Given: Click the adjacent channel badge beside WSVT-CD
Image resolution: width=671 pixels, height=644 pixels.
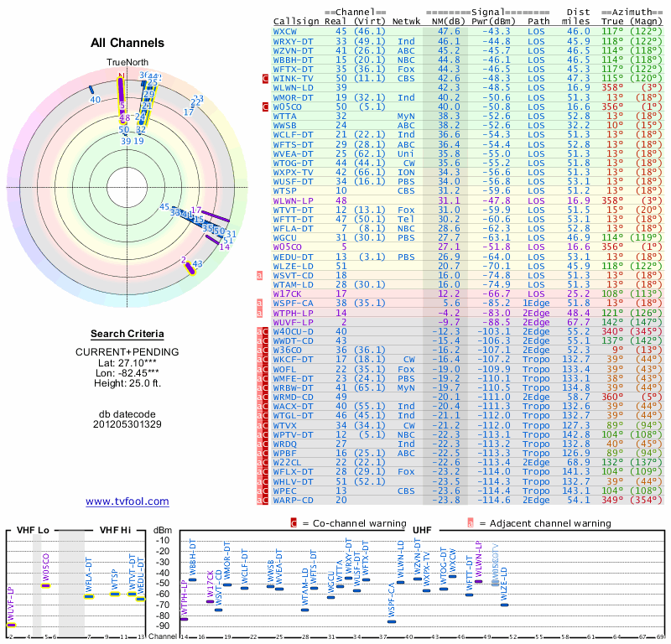Looking at the screenshot, I should tap(259, 276).
